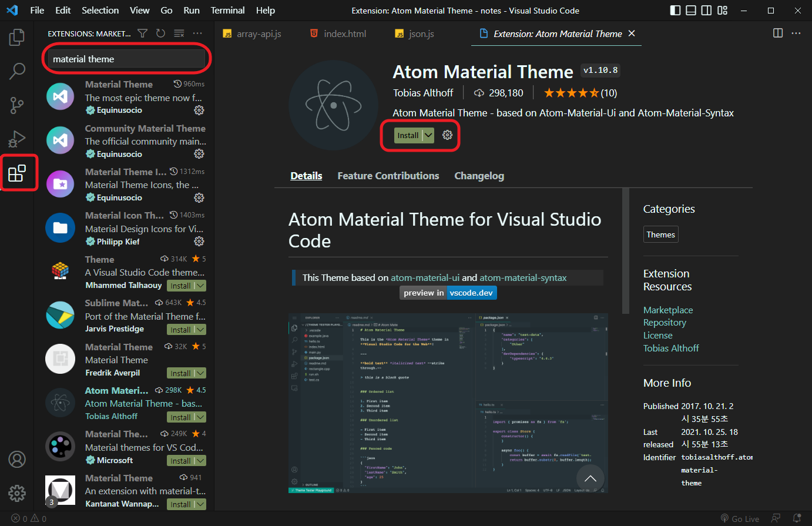812x526 pixels.
Task: Switch to the json.js tab
Action: pyautogui.click(x=414, y=33)
